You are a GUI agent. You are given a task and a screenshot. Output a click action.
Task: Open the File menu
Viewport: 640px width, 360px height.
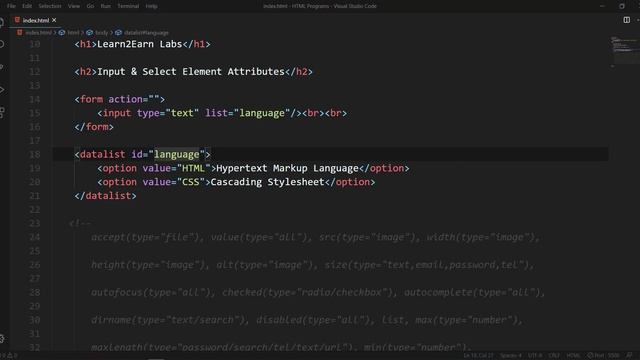11,6
